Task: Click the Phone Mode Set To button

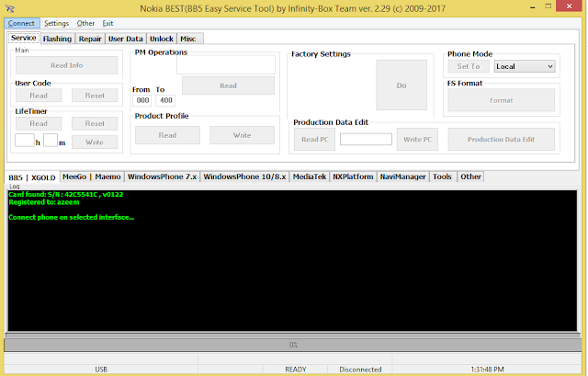Action: point(469,66)
